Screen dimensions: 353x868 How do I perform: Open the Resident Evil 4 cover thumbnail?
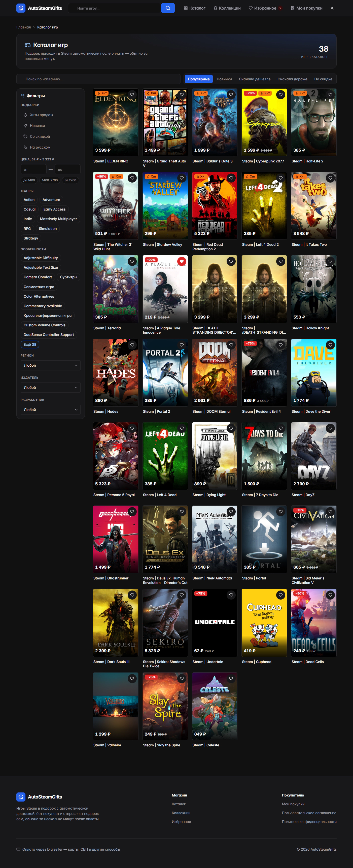click(x=264, y=372)
